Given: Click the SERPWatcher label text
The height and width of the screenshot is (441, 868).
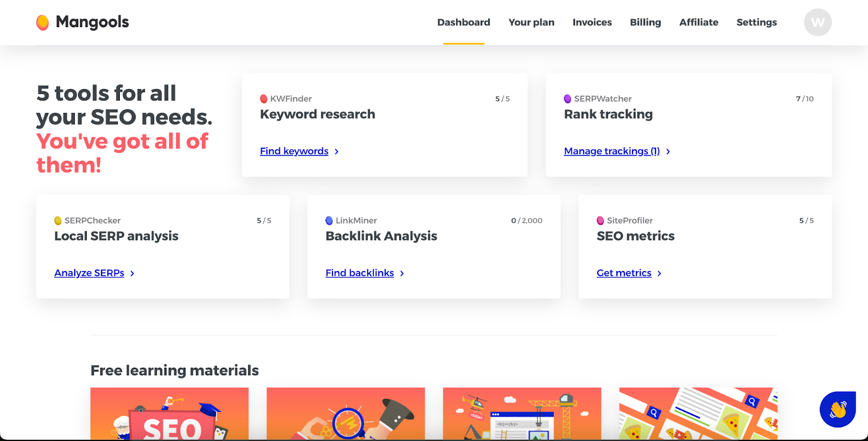Looking at the screenshot, I should 603,99.
